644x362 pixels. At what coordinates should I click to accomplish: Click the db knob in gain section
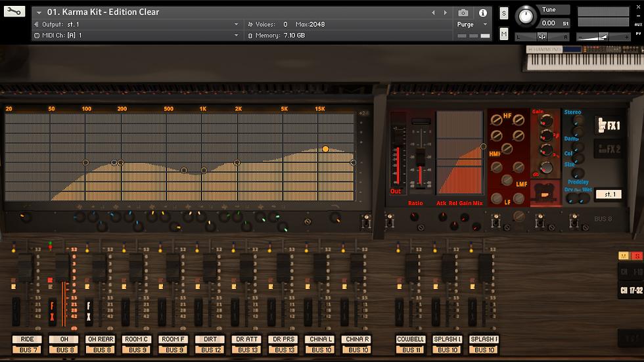coord(546,168)
